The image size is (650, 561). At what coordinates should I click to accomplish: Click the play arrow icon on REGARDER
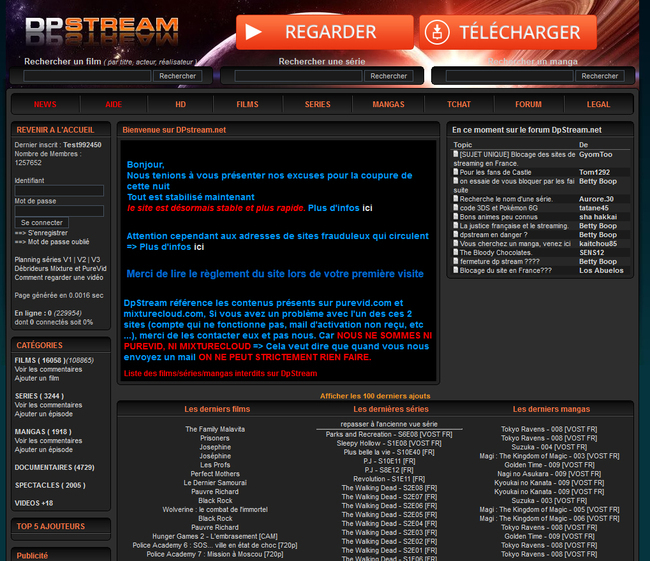(253, 32)
